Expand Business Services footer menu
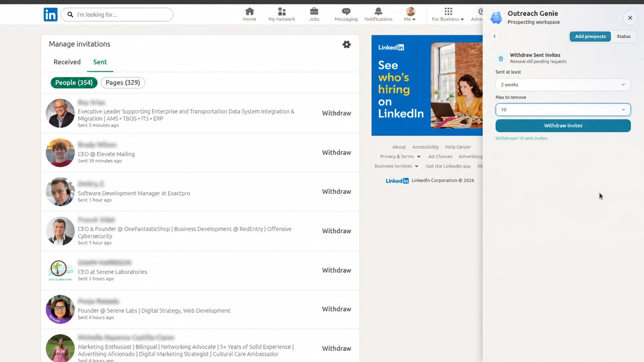The image size is (644, 362). 396,166
